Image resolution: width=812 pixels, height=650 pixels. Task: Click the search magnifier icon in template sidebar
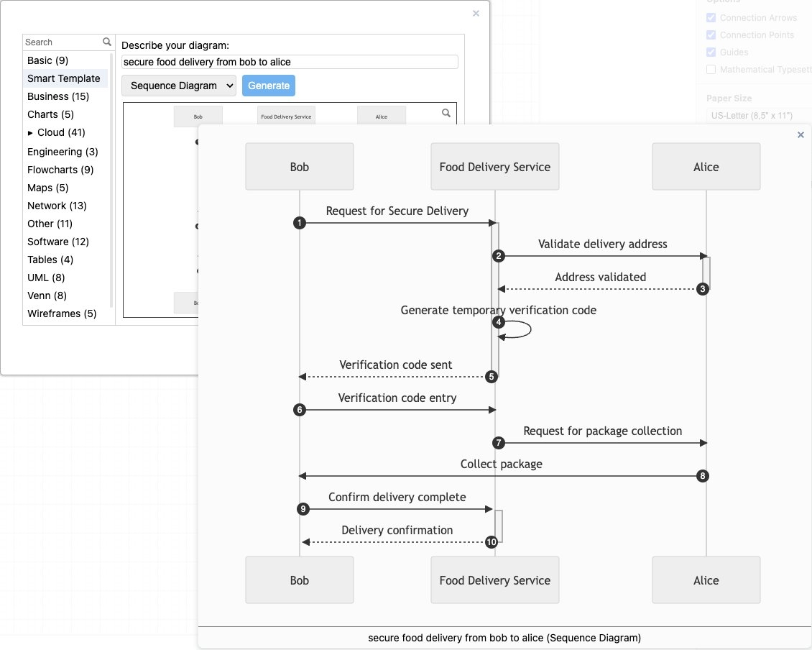(107, 42)
